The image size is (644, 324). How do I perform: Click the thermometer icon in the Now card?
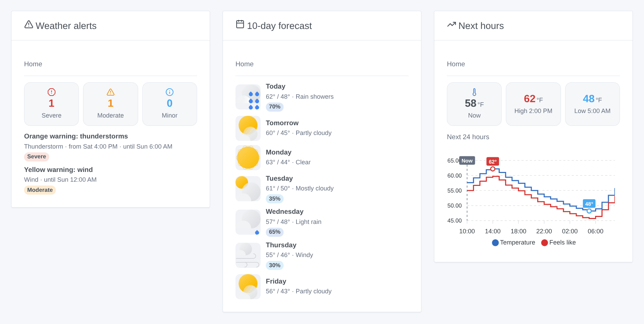[474, 92]
